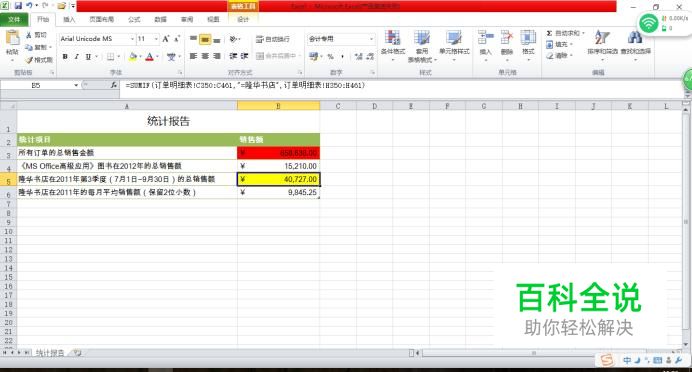Expand the font color dropdown arrow
Image resolution: width=692 pixels, height=372 pixels.
pos(157,56)
